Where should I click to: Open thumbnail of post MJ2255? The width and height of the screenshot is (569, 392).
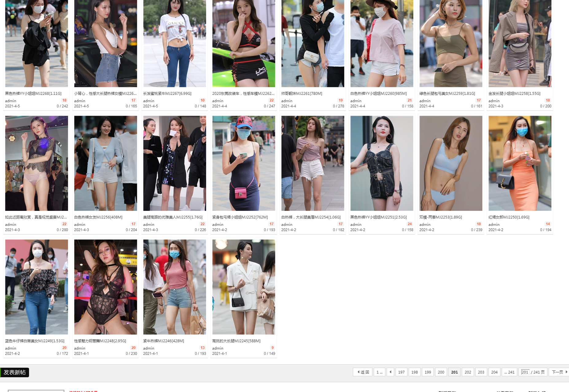click(x=175, y=163)
